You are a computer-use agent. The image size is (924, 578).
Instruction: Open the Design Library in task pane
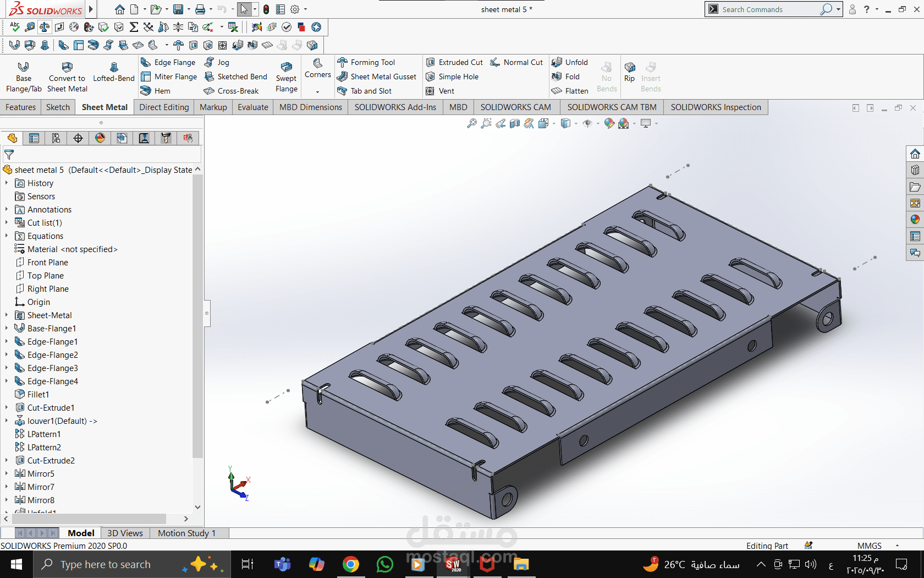click(915, 170)
